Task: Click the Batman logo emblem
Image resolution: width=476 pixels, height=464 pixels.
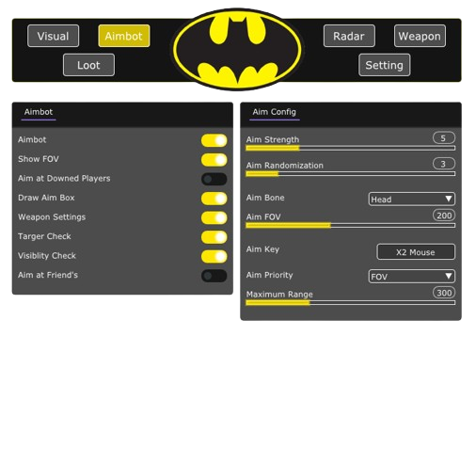Action: point(237,50)
